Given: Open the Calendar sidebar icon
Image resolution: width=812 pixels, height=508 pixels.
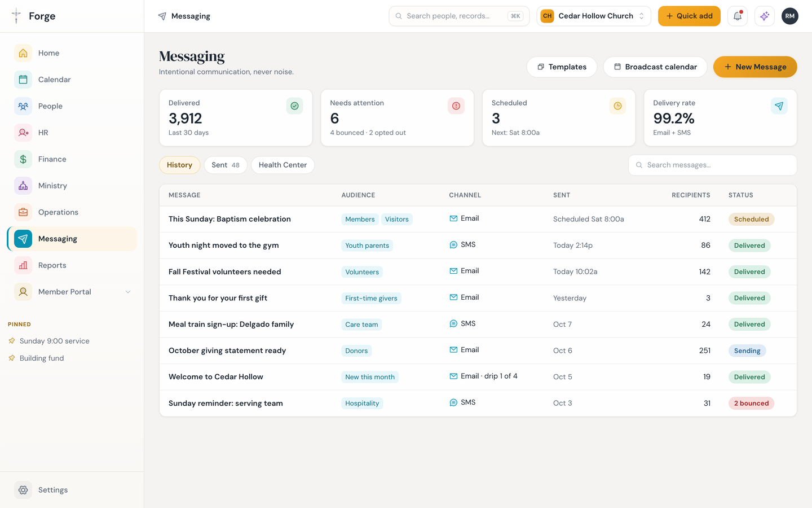Looking at the screenshot, I should [23, 80].
